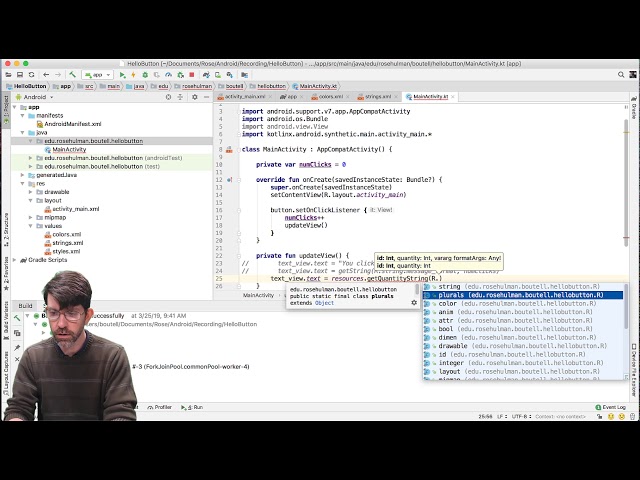The width and height of the screenshot is (640, 480).
Task: Collapse the app module tree node
Action: coord(15,107)
